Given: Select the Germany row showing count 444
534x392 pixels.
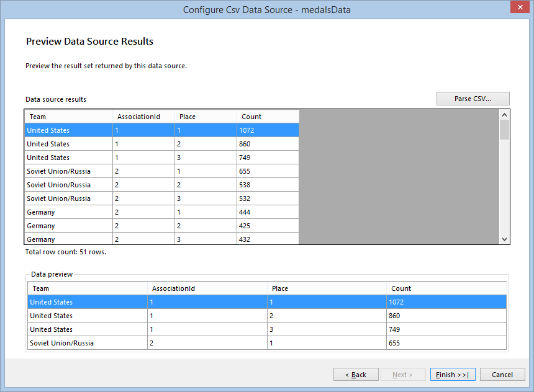Looking at the screenshot, I should (68, 212).
